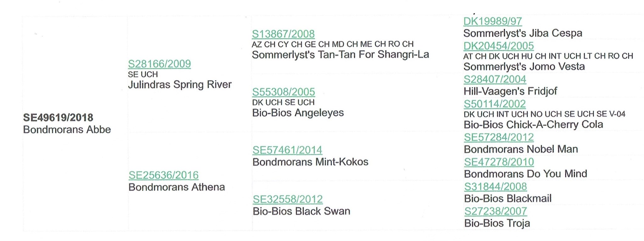The width and height of the screenshot is (644, 241).
Task: Select the Bondmorans Athena entry
Action: click(x=177, y=187)
